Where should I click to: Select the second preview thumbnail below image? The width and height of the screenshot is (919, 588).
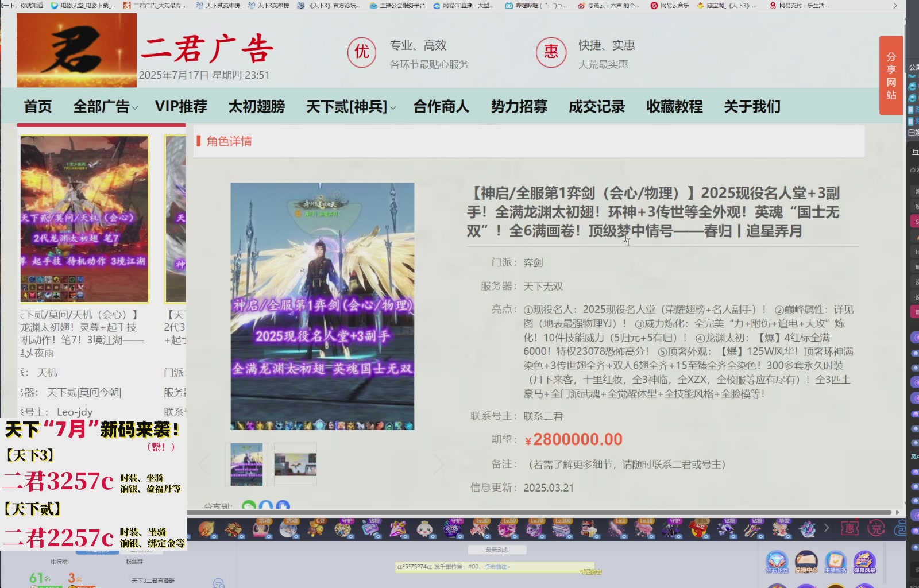coord(295,465)
